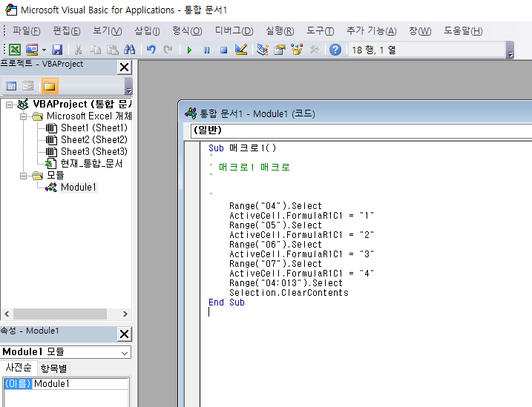Click the Module1 code window title icon
The height and width of the screenshot is (407, 532).
click(191, 113)
